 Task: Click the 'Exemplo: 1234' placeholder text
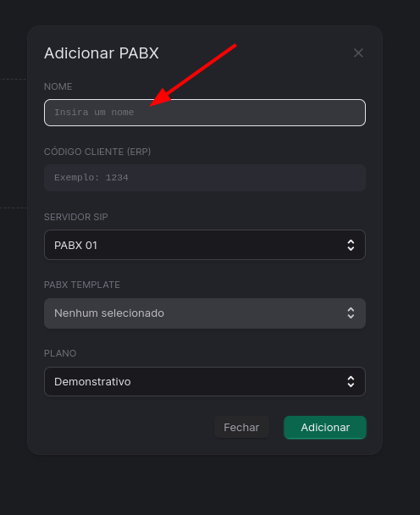pos(91,178)
